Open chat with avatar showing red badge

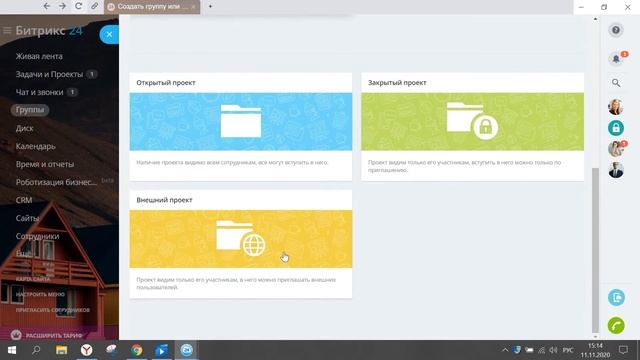coord(616,149)
